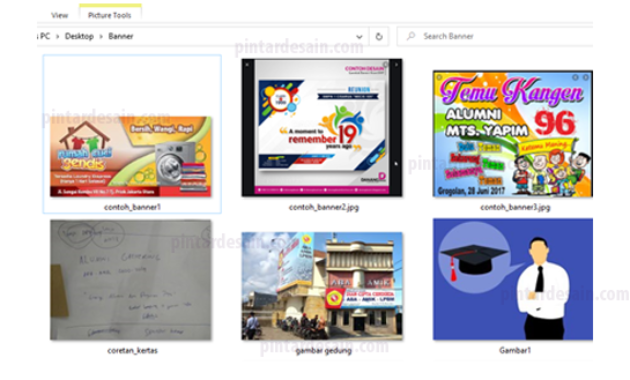Open the View ribbon tab
This screenshot has height=380, width=630.
[x=59, y=15]
